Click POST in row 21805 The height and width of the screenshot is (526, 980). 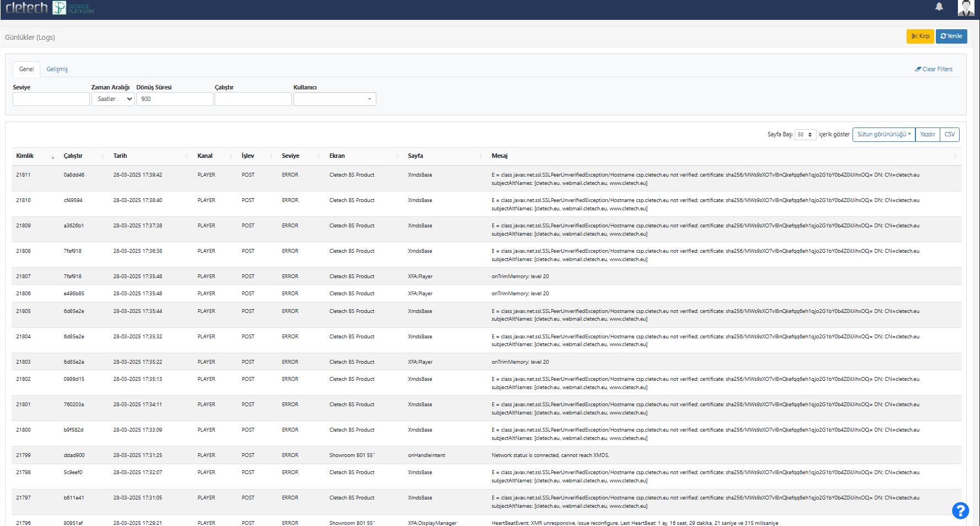(248, 311)
